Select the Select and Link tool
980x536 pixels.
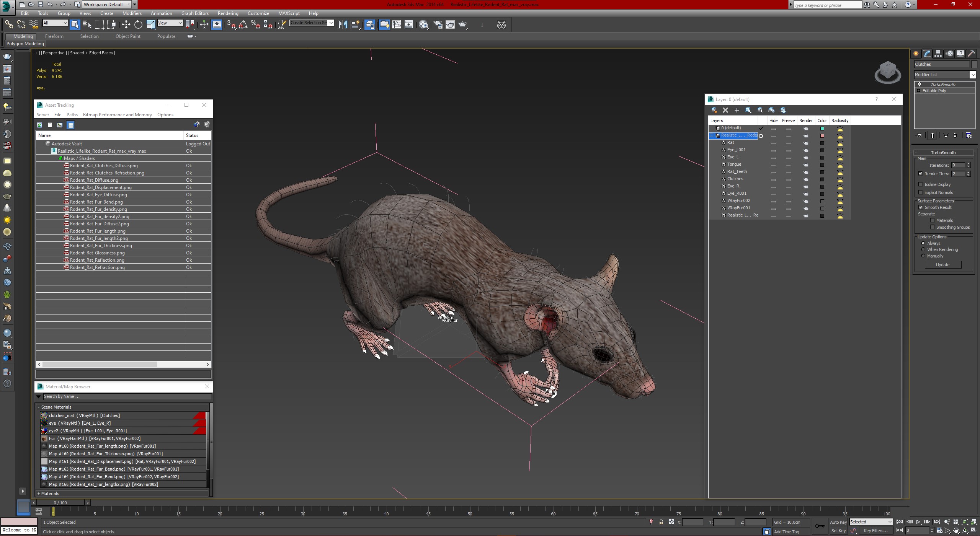point(8,24)
